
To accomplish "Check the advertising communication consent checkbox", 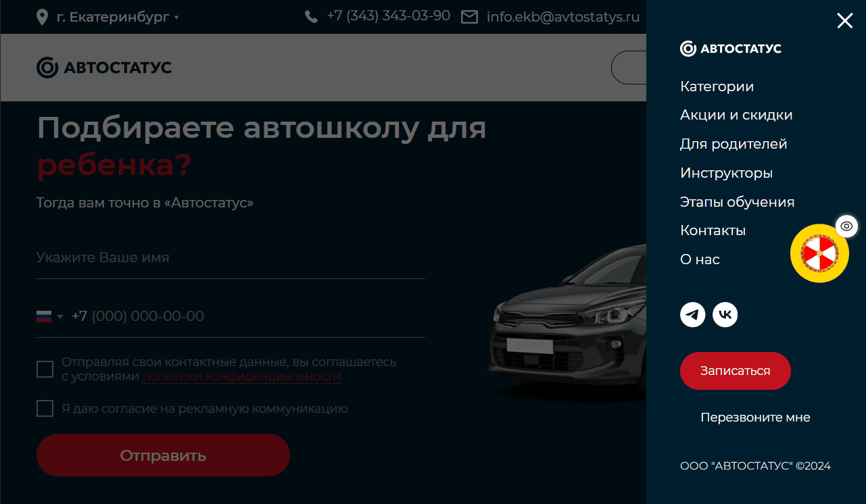I will click(x=45, y=409).
